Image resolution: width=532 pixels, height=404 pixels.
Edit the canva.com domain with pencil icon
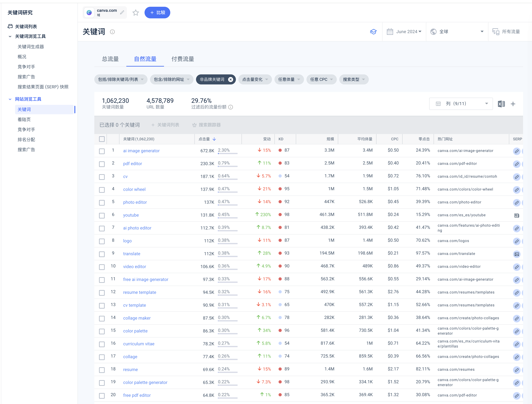[x=122, y=12]
